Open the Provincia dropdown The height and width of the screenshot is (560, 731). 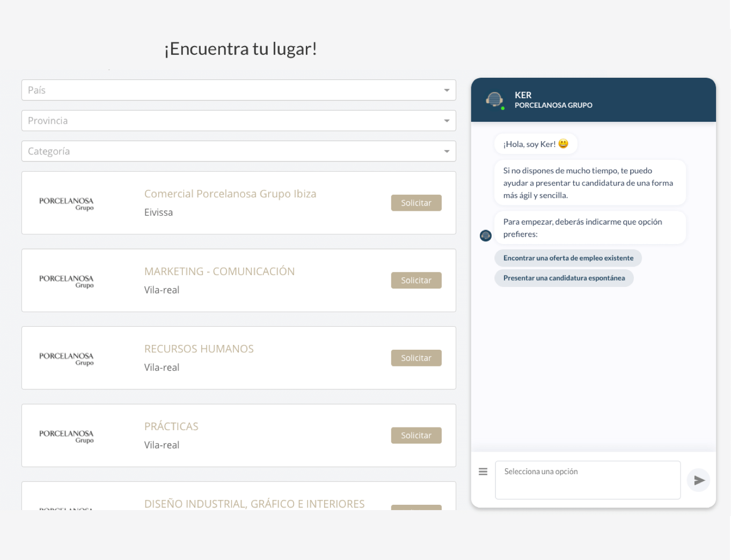(239, 121)
